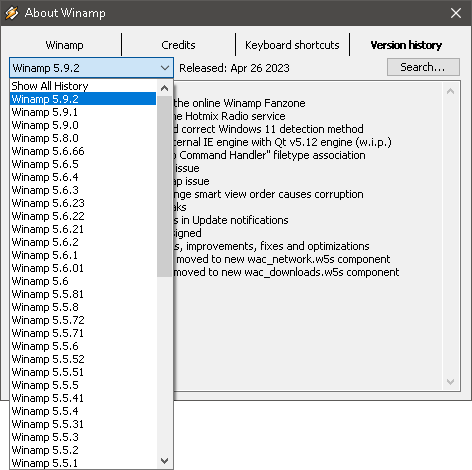
Task: Open the Keyboard shortcuts tab
Action: click(292, 45)
